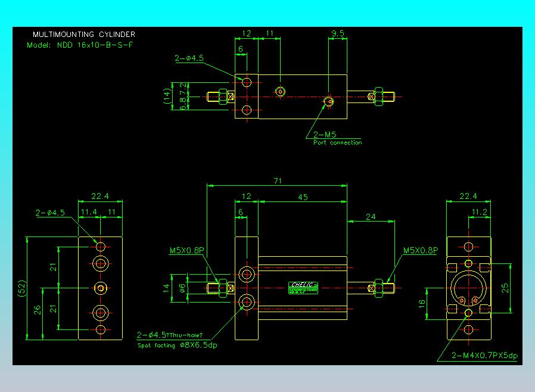The image size is (535, 392).
Task: Select the 25 dimension on right view
Action: (505, 288)
